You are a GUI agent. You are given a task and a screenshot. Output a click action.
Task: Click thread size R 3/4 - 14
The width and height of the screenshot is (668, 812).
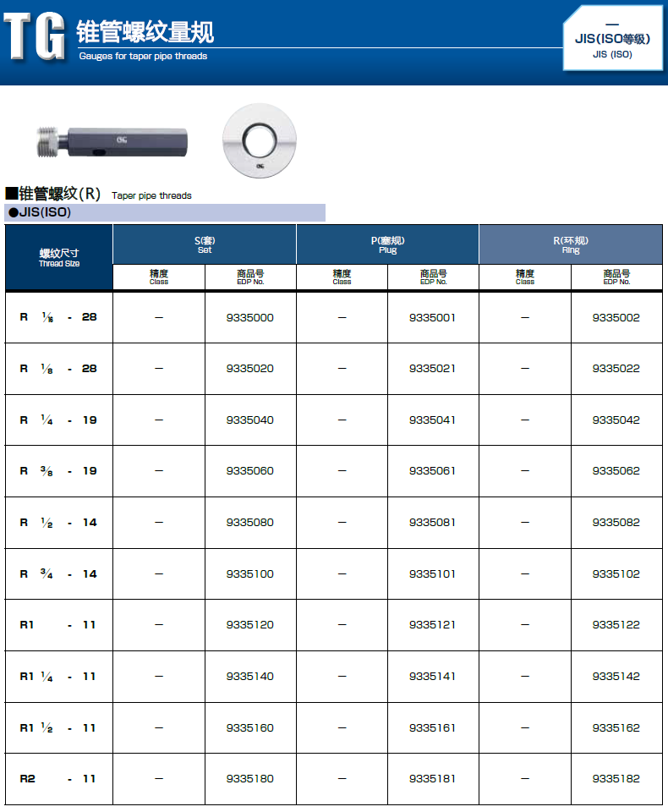pyautogui.click(x=58, y=573)
